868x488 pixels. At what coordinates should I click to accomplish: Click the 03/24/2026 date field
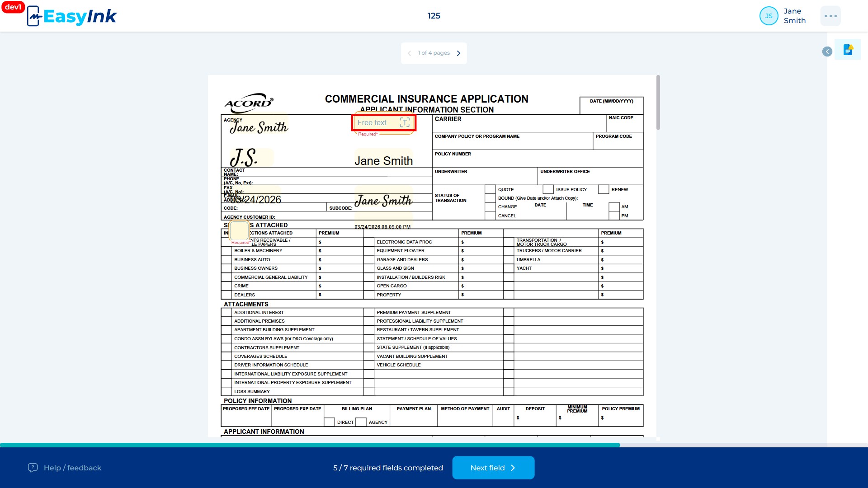[255, 200]
